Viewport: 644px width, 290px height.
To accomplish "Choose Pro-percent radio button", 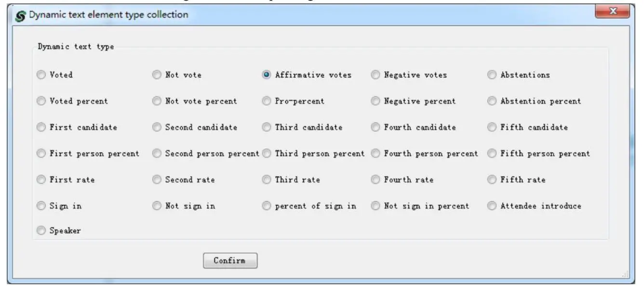I will click(x=267, y=101).
